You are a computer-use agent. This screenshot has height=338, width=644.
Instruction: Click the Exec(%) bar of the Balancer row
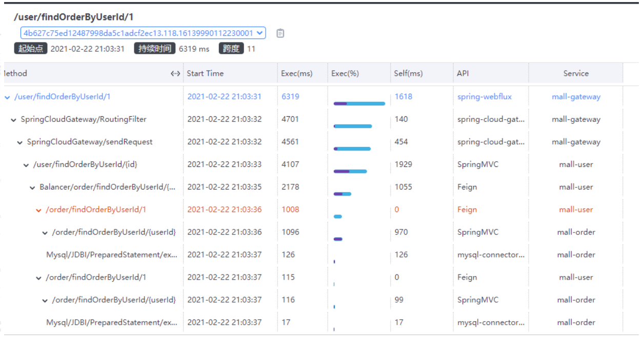[x=342, y=194]
